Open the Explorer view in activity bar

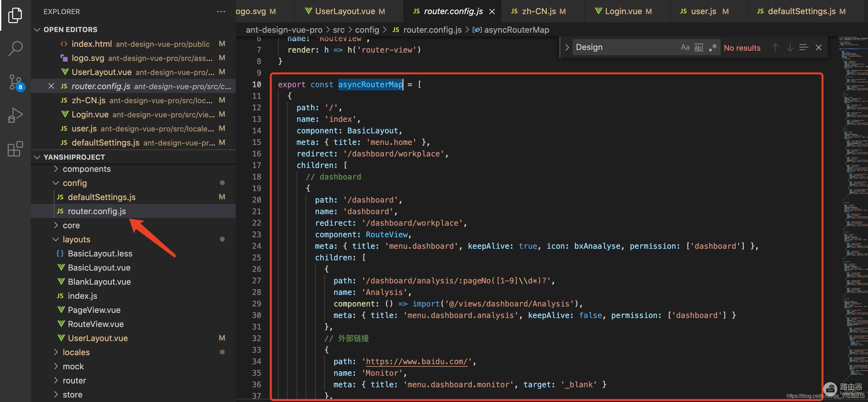tap(15, 15)
